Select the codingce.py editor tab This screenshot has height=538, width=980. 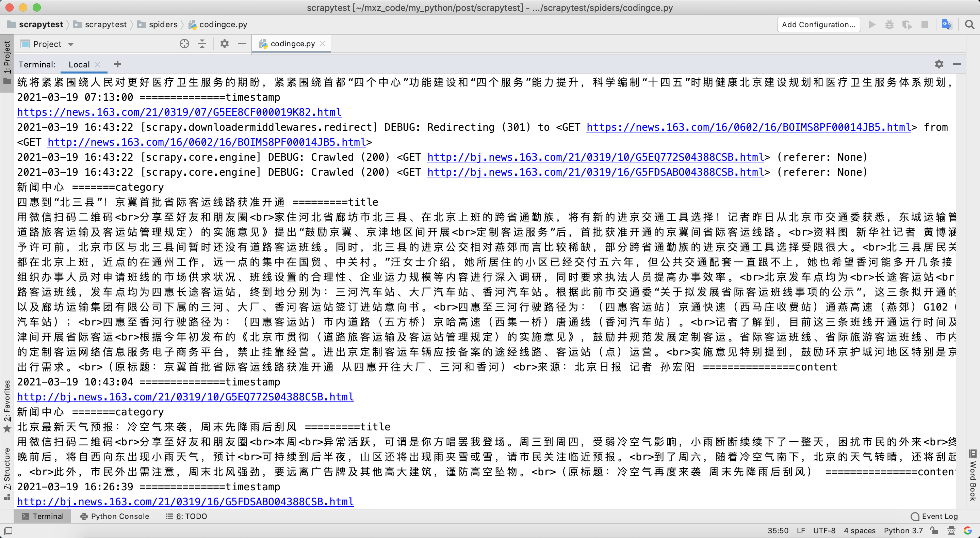(291, 43)
